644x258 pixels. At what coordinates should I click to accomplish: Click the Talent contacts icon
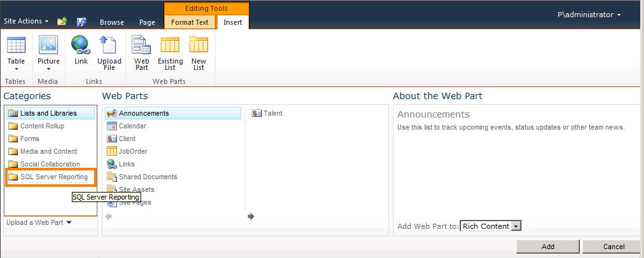pos(257,113)
